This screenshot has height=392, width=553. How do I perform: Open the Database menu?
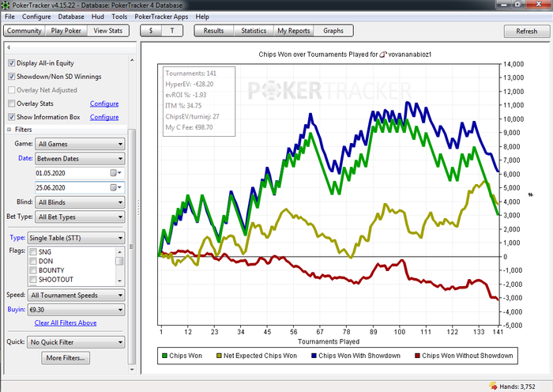coord(71,17)
